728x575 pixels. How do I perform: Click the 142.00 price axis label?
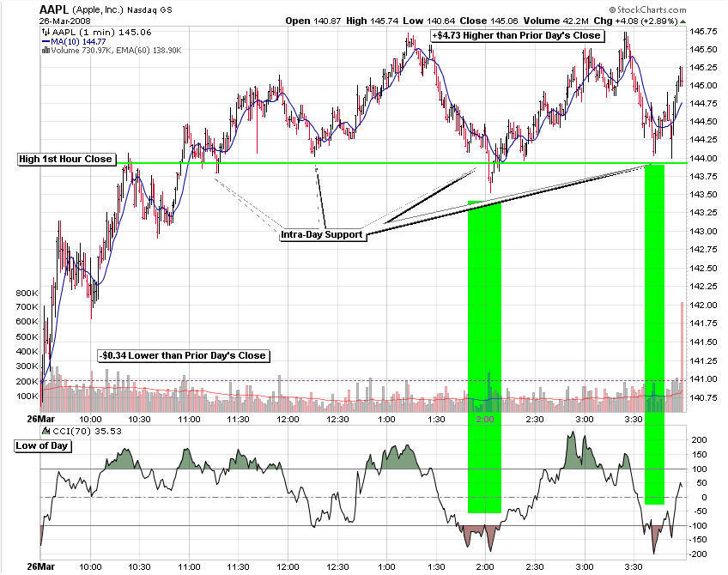tap(703, 305)
